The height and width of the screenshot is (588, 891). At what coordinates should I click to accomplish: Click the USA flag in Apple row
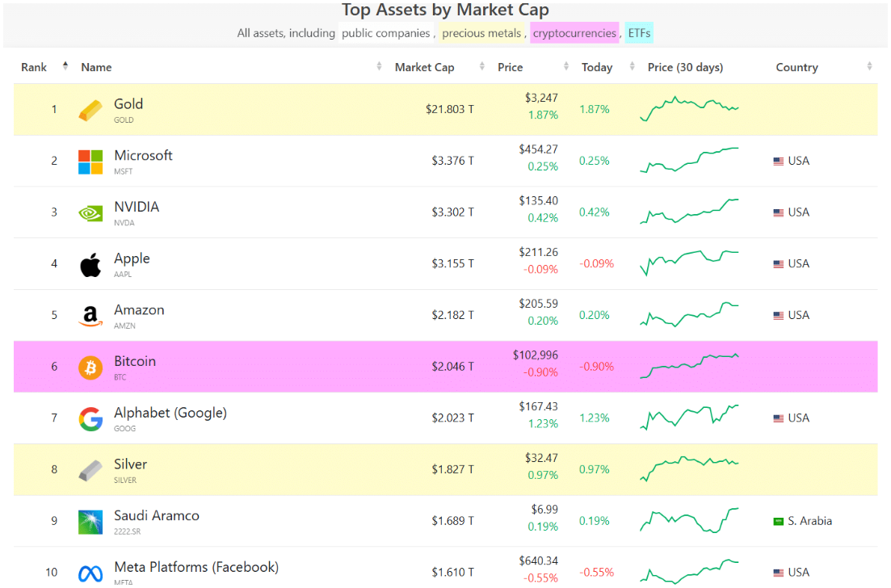click(x=779, y=264)
